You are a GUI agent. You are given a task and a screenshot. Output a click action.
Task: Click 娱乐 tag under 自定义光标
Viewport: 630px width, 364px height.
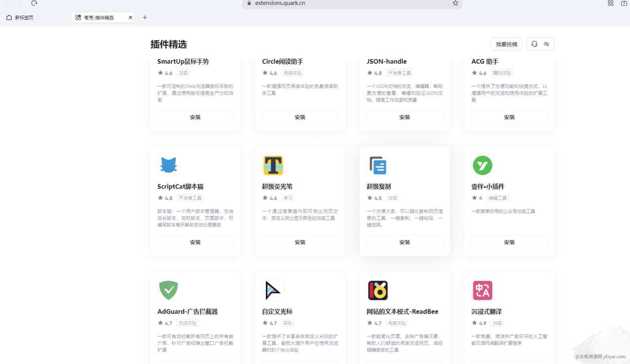coord(288,323)
